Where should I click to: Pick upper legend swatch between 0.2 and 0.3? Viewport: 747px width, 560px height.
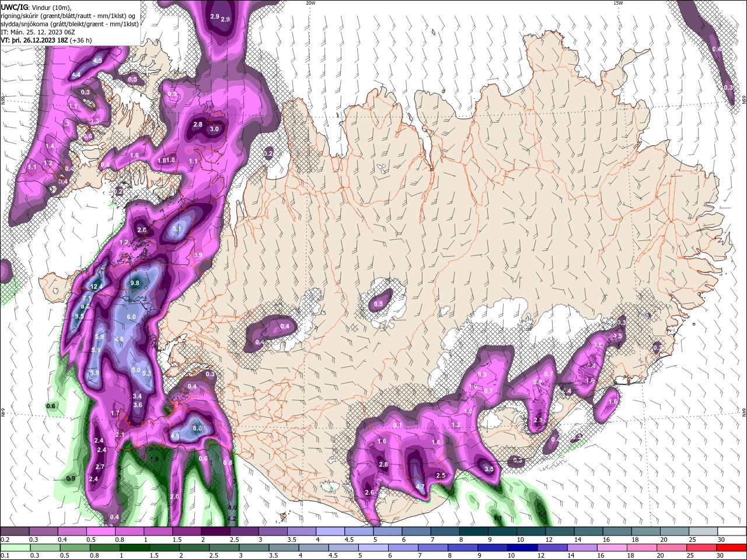tap(15, 531)
